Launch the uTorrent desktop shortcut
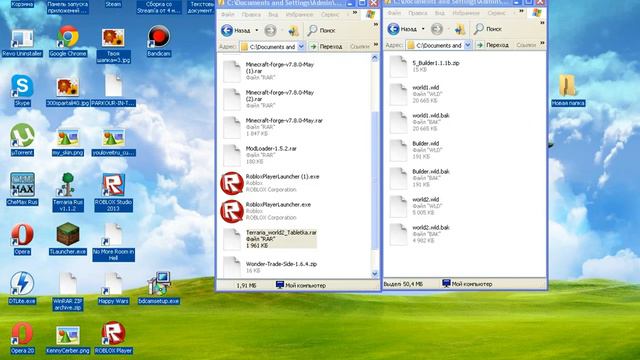 [22, 140]
